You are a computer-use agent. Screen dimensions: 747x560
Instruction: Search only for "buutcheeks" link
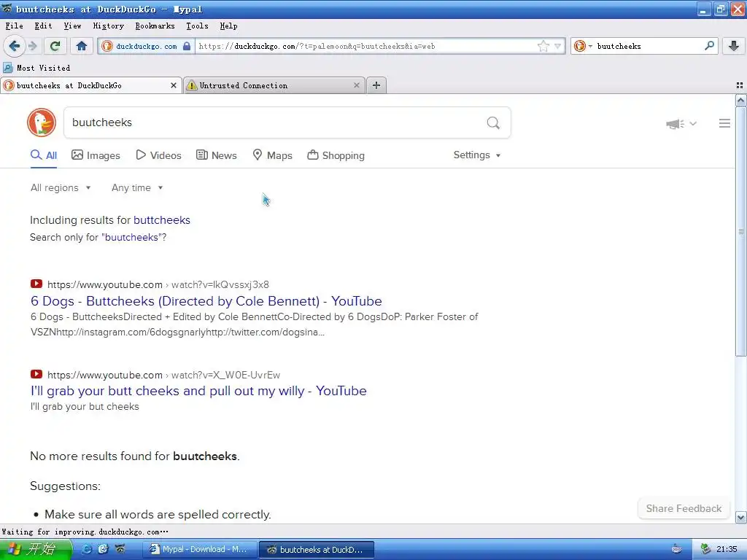tap(131, 237)
